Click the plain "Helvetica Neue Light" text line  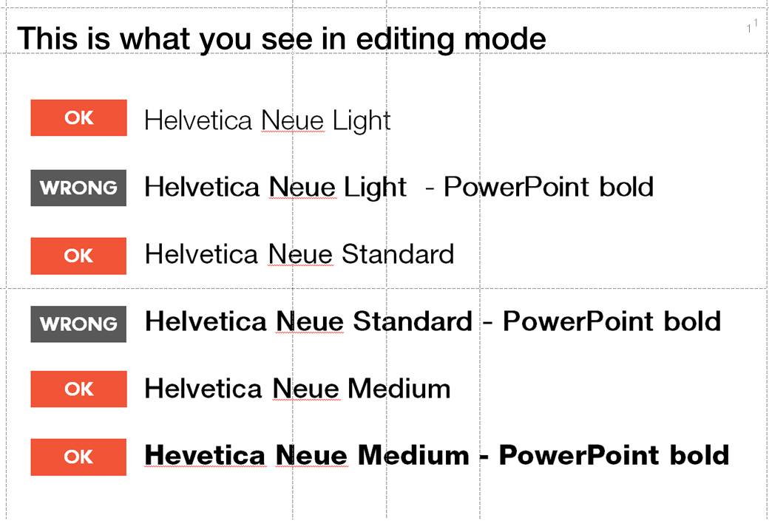coord(267,120)
